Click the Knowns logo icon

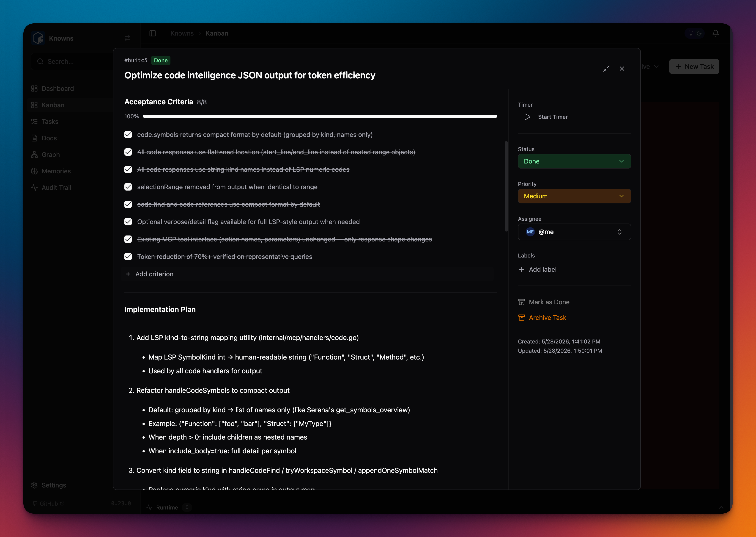pyautogui.click(x=38, y=38)
